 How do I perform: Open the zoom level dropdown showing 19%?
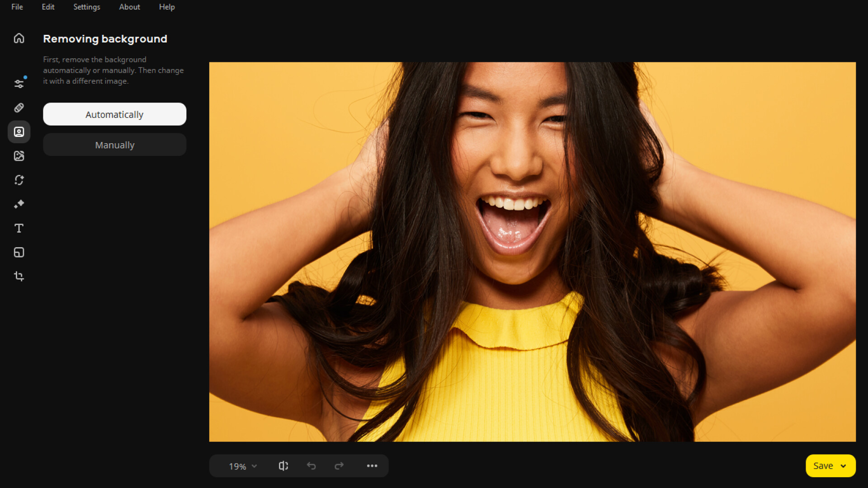point(241,466)
